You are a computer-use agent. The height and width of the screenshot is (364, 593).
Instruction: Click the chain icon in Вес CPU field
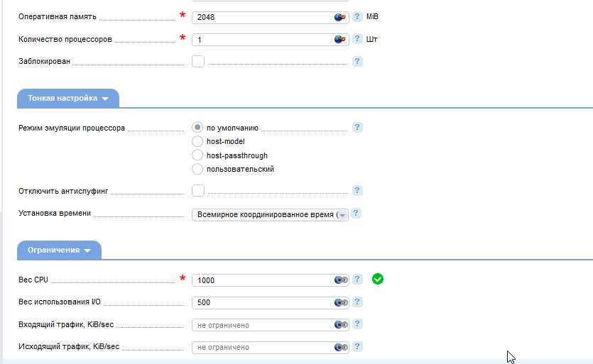point(341,280)
